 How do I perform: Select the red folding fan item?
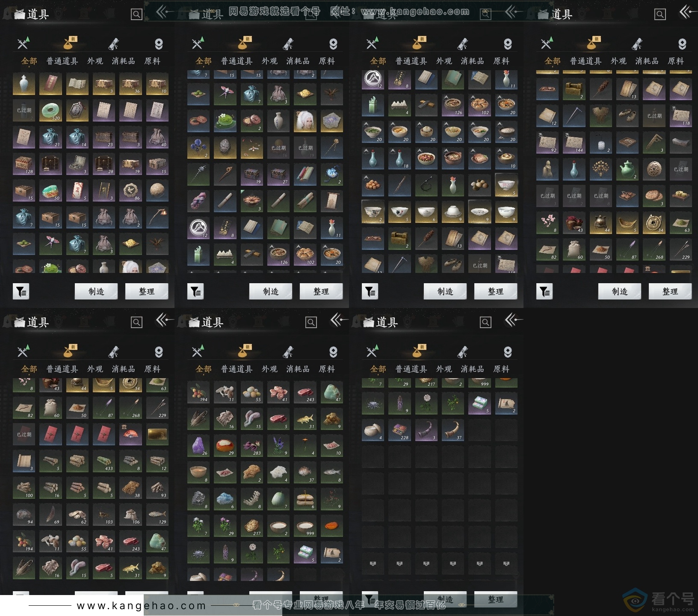click(x=130, y=434)
